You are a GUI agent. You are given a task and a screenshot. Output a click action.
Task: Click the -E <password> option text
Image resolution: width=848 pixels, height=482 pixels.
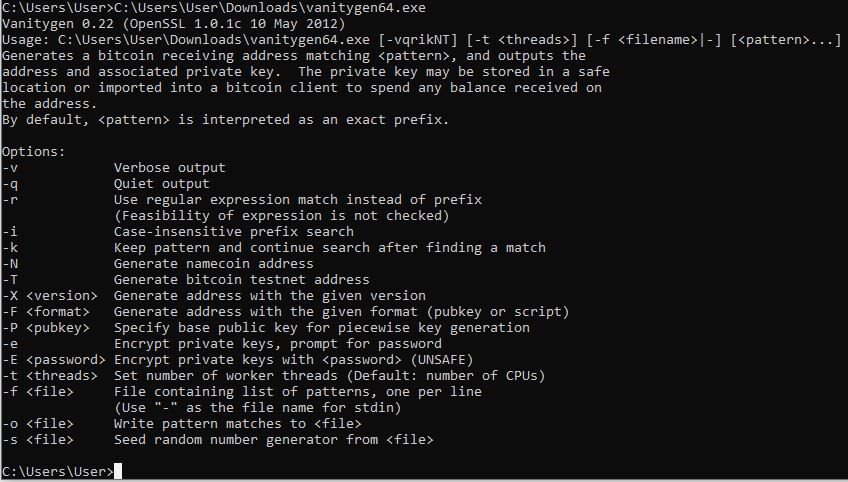point(54,360)
